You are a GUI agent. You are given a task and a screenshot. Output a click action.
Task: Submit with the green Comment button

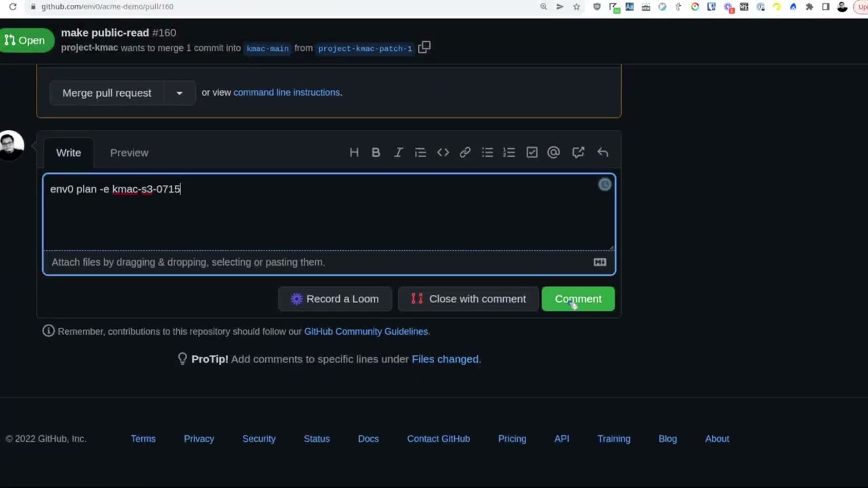578,299
